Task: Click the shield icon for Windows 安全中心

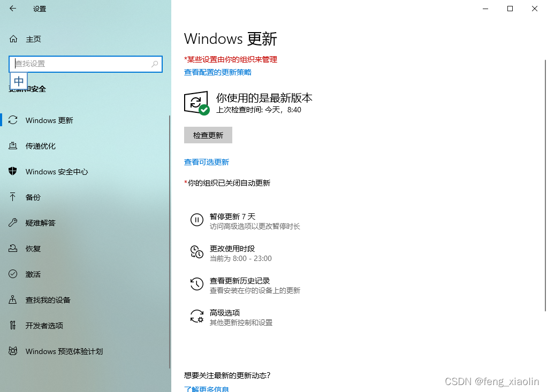Action: [x=13, y=171]
